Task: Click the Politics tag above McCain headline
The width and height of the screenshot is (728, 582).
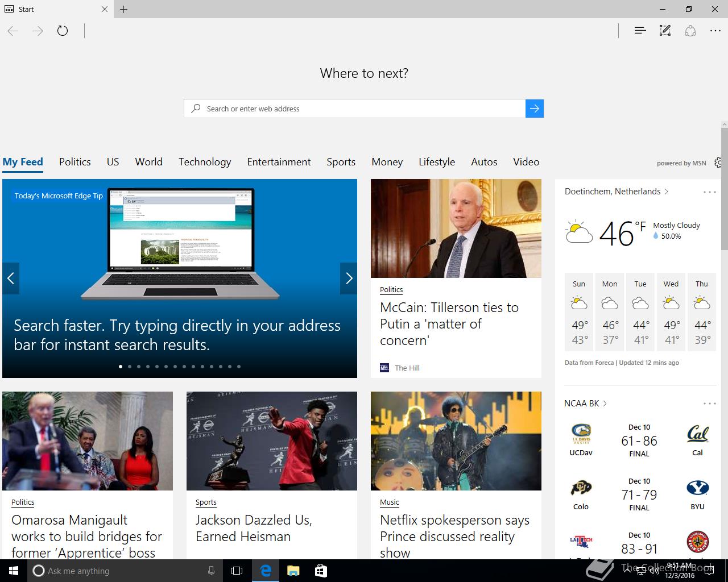Action: click(391, 289)
